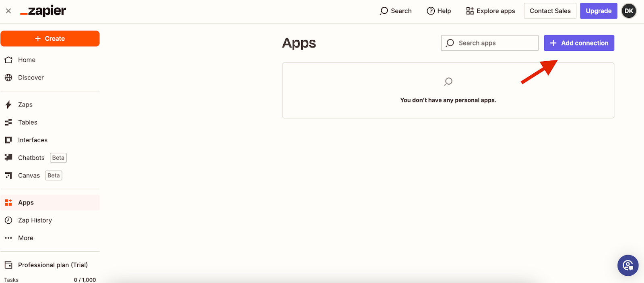The image size is (644, 283).
Task: Click the chat support bubble icon
Action: [627, 265]
